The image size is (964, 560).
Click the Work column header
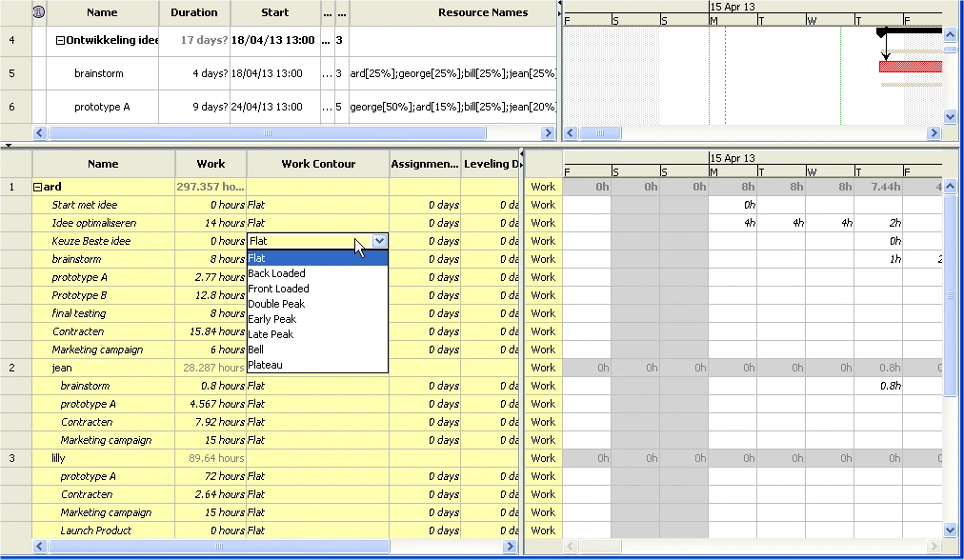[x=211, y=164]
